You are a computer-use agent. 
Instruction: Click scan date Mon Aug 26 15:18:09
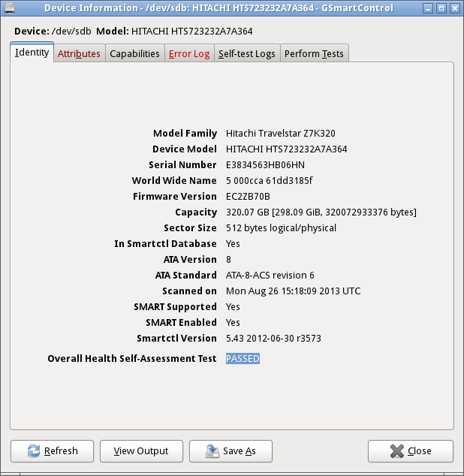click(x=294, y=291)
